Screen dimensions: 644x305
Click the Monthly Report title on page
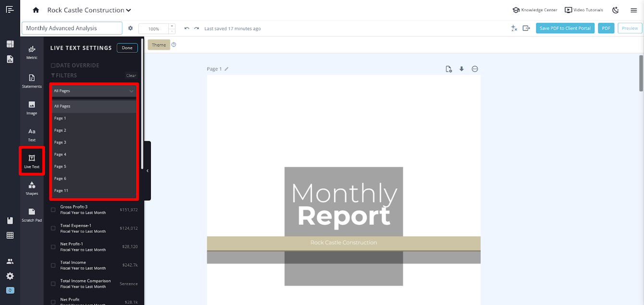pyautogui.click(x=344, y=204)
